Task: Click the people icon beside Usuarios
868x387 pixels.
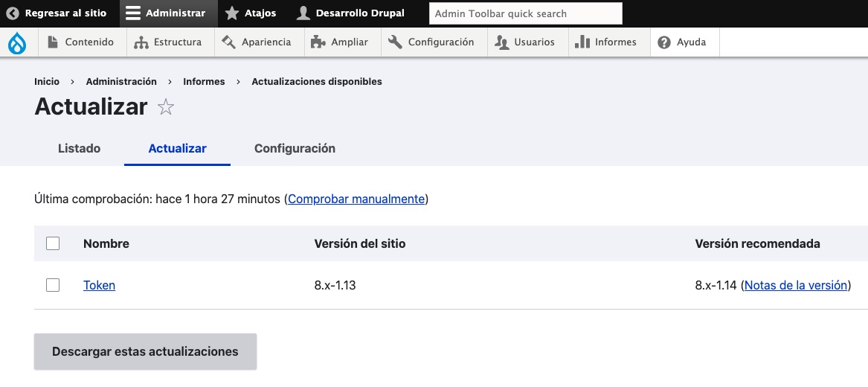Action: tap(501, 42)
